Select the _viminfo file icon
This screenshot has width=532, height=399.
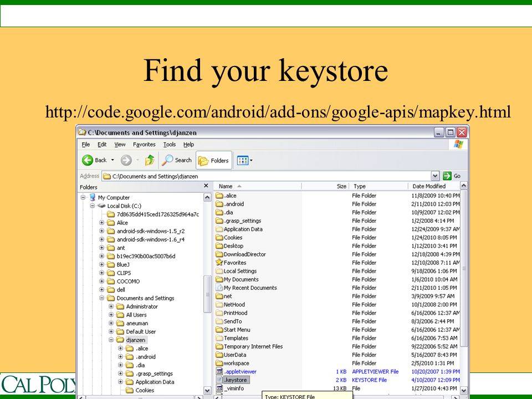(219, 388)
